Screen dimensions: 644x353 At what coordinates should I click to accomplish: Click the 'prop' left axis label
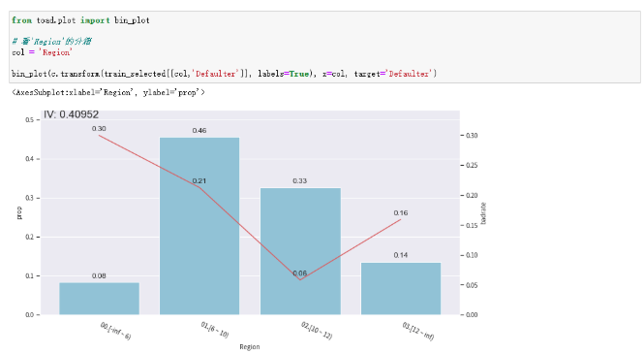(19, 212)
